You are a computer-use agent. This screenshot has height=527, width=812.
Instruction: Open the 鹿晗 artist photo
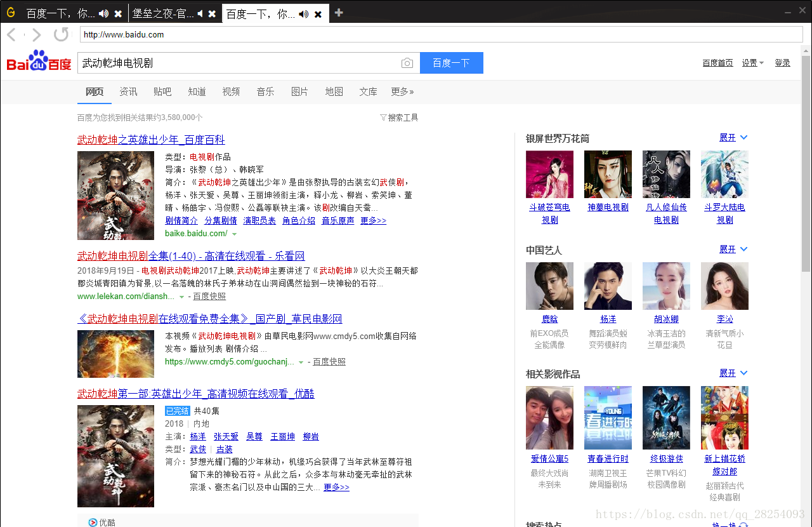click(x=549, y=286)
